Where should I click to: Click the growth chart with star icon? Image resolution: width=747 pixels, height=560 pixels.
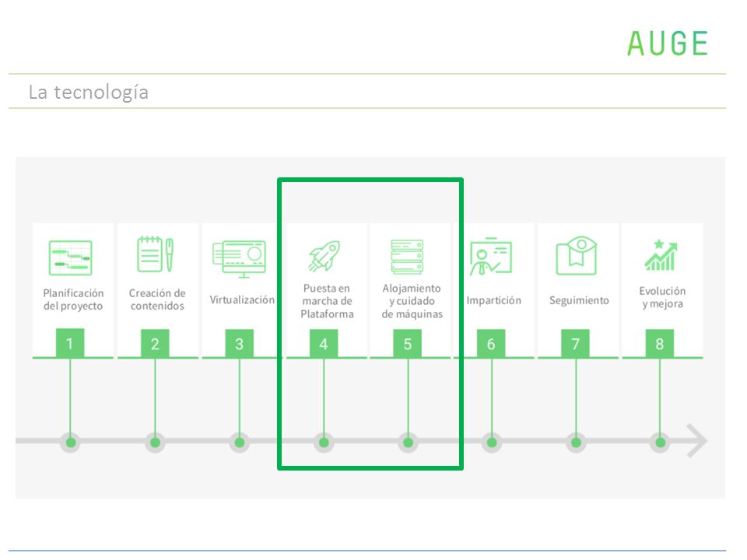coord(661,255)
